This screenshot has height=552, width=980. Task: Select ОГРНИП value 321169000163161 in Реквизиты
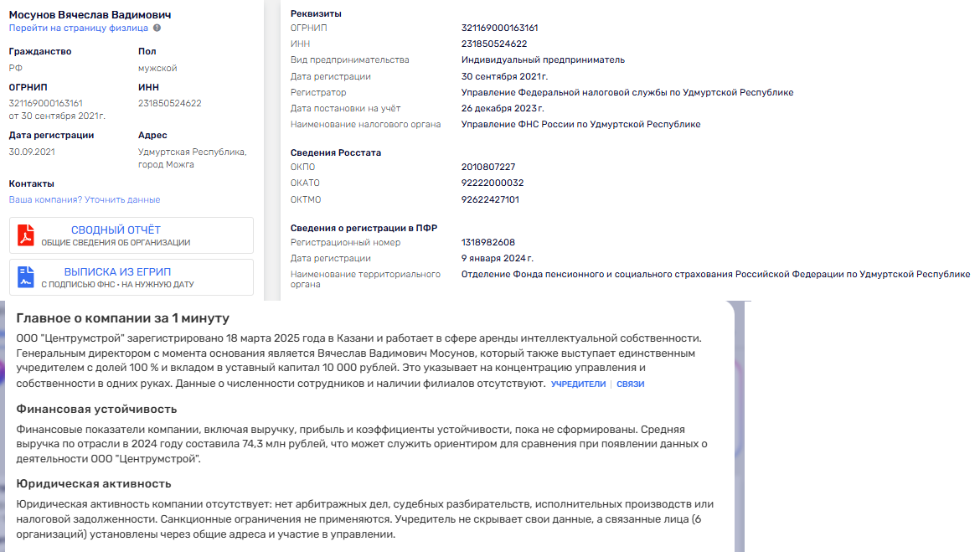499,28
